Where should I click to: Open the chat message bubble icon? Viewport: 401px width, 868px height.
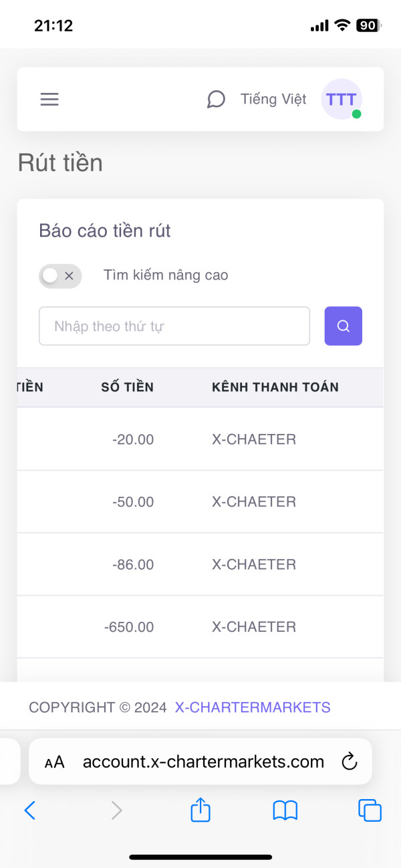[x=216, y=100]
